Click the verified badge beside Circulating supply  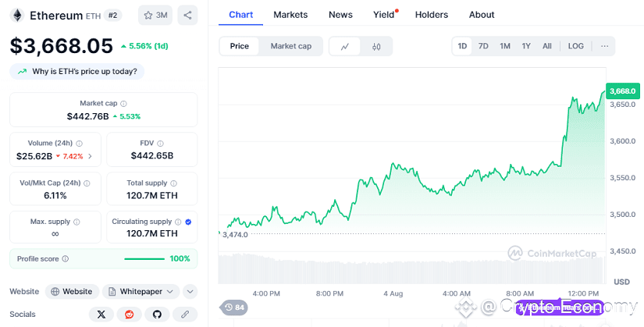pos(188,222)
